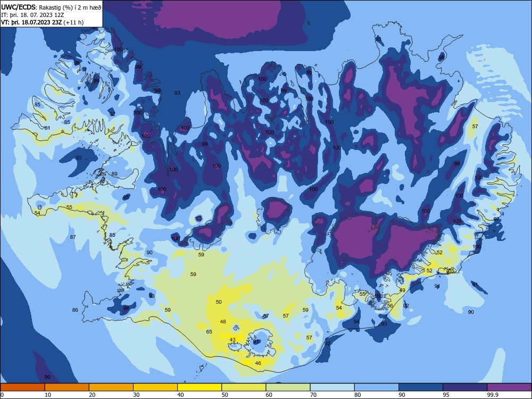Viewport: 532px width, 399px height.
Task: Click the '80' legend scale label
Action: pyautogui.click(x=358, y=395)
